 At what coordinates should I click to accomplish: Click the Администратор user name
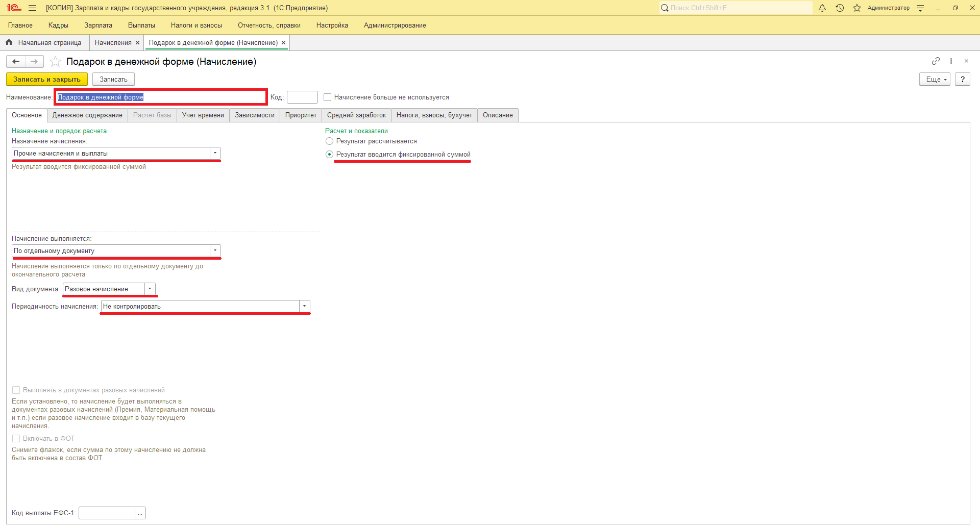coord(888,8)
